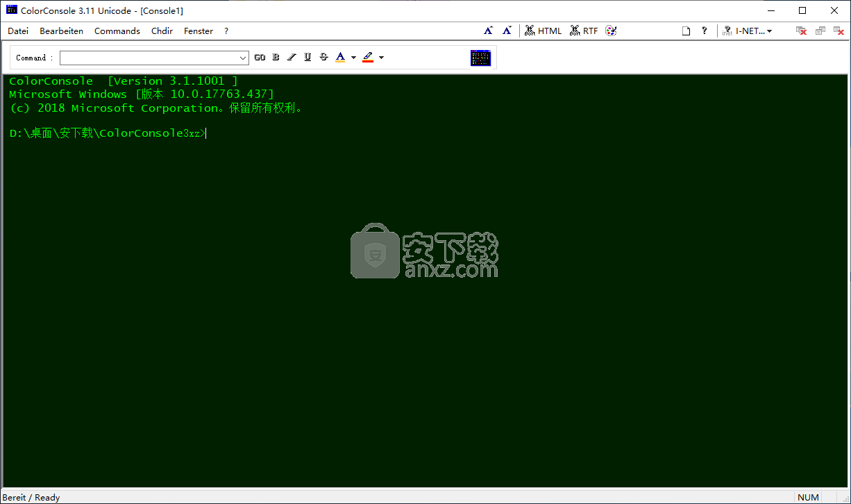Click the console prompt line D:\桌面
The image size is (851, 504).
tap(107, 133)
